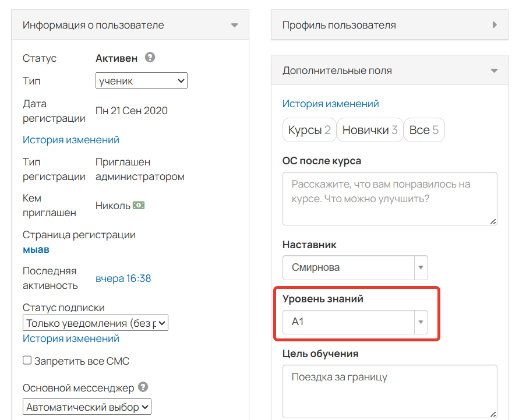This screenshot has width=519, height=420.
Task: Check the "Запретить все СМС" checkbox
Action: [26, 360]
